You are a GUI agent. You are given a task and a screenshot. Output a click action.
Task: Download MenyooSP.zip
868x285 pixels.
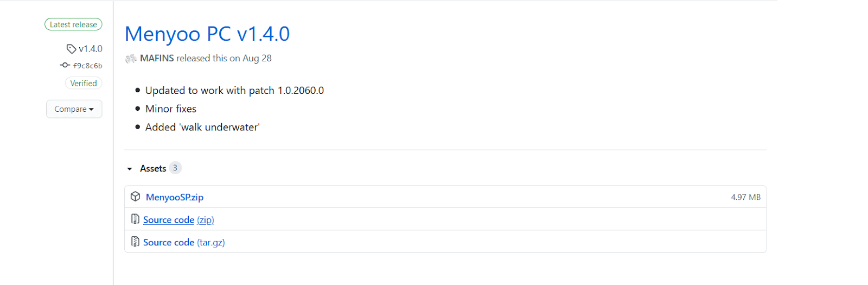click(175, 197)
